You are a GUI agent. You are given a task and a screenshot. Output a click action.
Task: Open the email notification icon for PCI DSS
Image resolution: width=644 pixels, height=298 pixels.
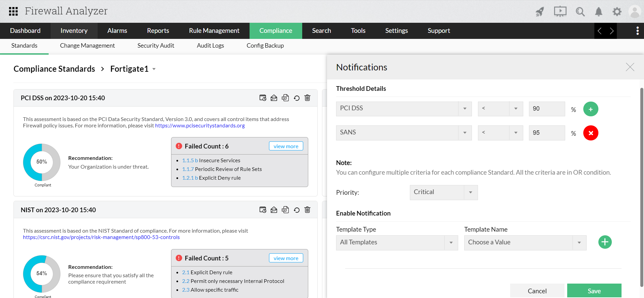[274, 98]
